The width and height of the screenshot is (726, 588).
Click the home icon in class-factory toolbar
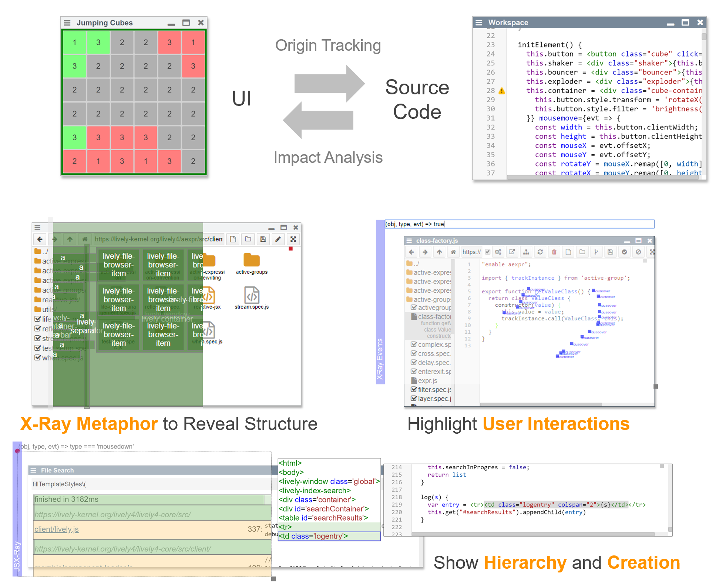[x=453, y=252]
